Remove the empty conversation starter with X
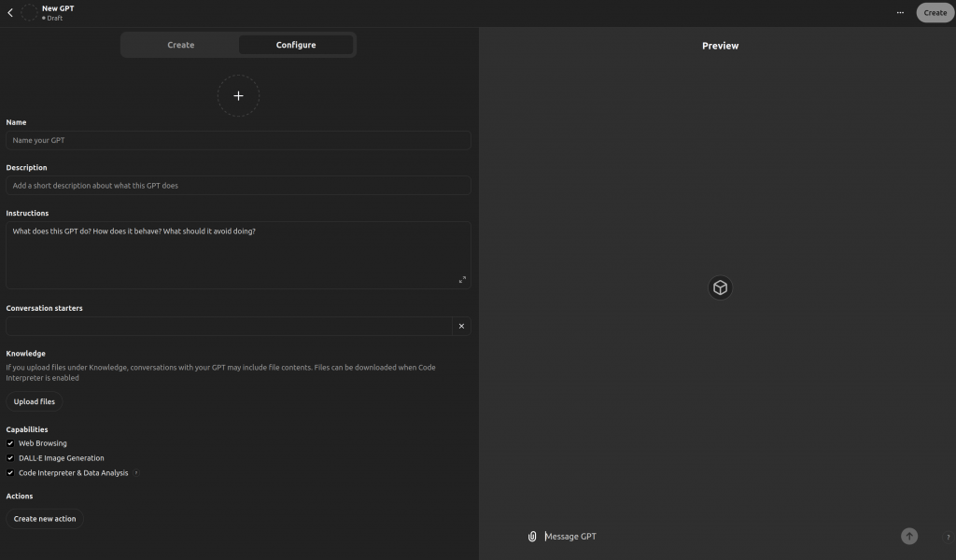Image resolution: width=956 pixels, height=560 pixels. click(x=461, y=326)
